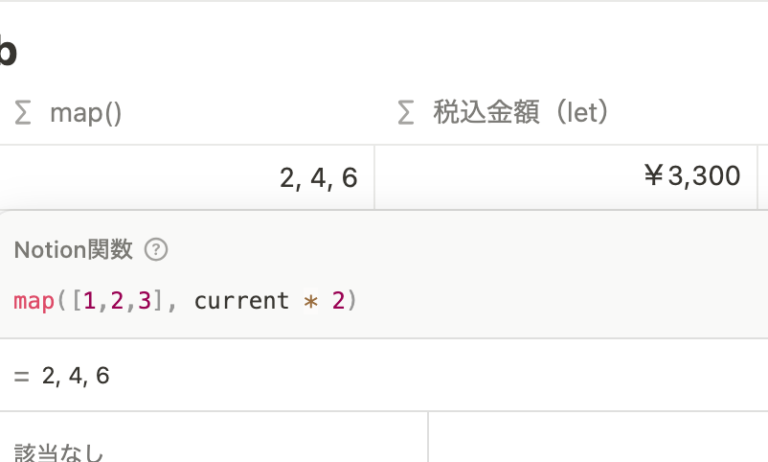Open the map() column header menu

85,114
